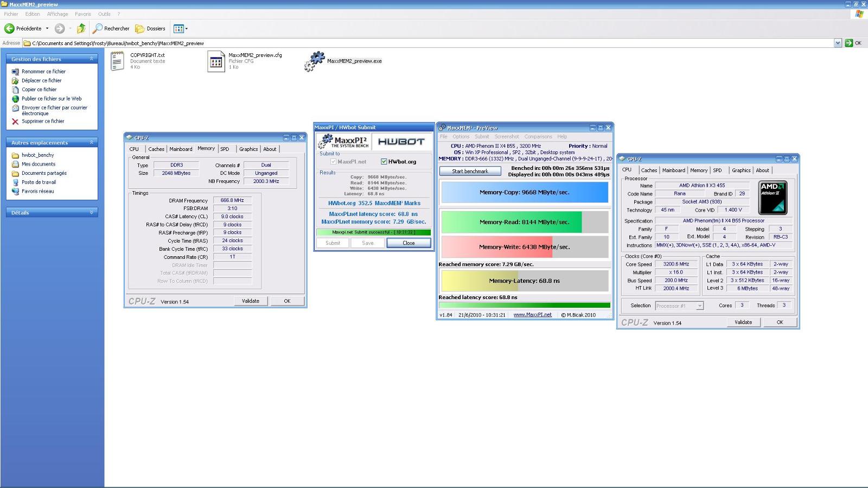
Task: Switch to About tab in left CPU-Z
Action: click(270, 149)
